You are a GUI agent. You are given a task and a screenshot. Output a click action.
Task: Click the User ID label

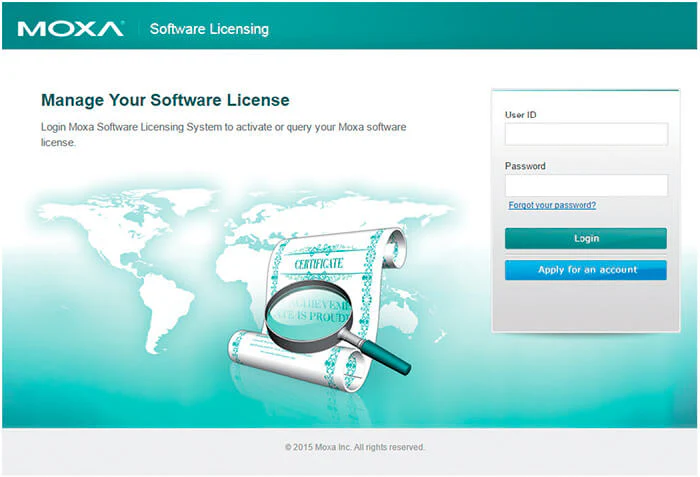pyautogui.click(x=521, y=115)
